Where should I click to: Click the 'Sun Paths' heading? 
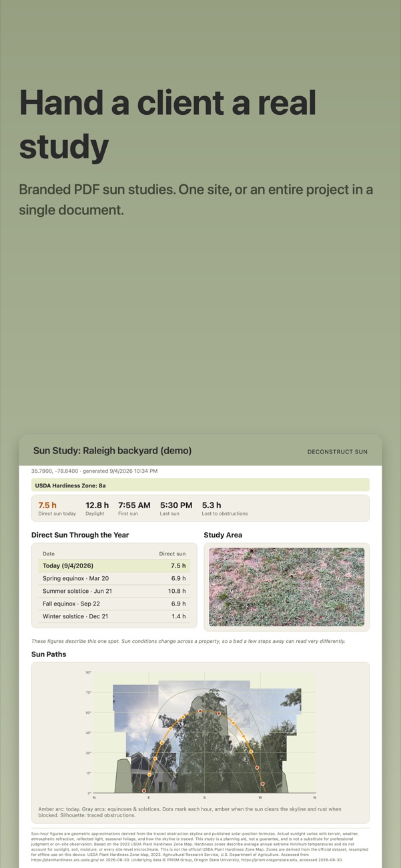49,654
